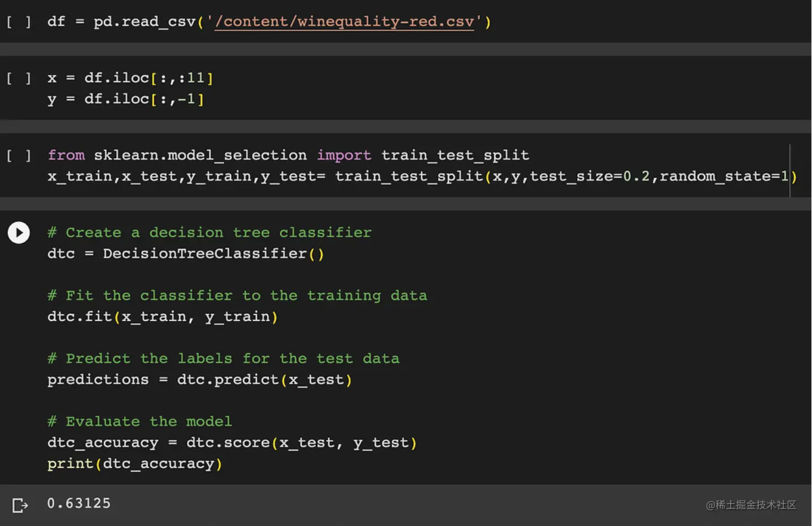Click the line 'dtc = DecisionTreeClassifier()'
This screenshot has width=812, height=526.
186,254
